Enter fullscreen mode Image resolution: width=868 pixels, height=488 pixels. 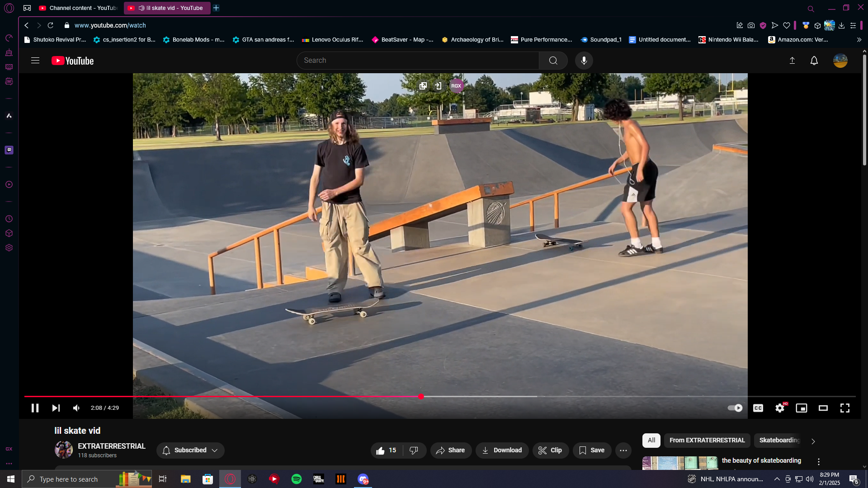(x=844, y=408)
